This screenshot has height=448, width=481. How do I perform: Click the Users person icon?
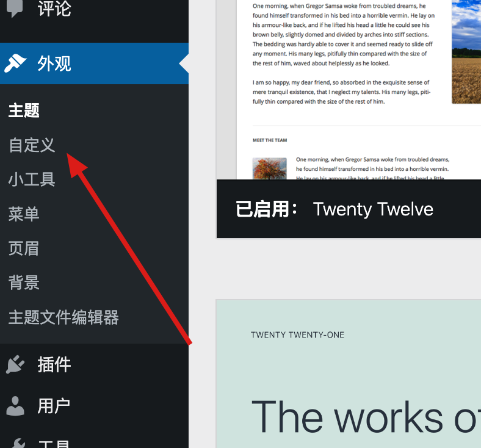pyautogui.click(x=15, y=406)
